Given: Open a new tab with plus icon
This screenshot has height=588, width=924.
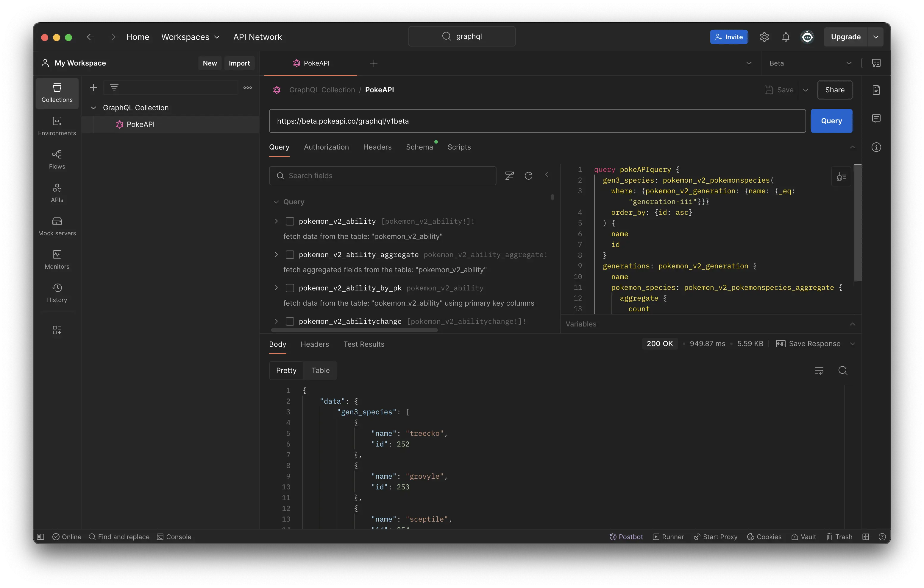Looking at the screenshot, I should tap(374, 63).
